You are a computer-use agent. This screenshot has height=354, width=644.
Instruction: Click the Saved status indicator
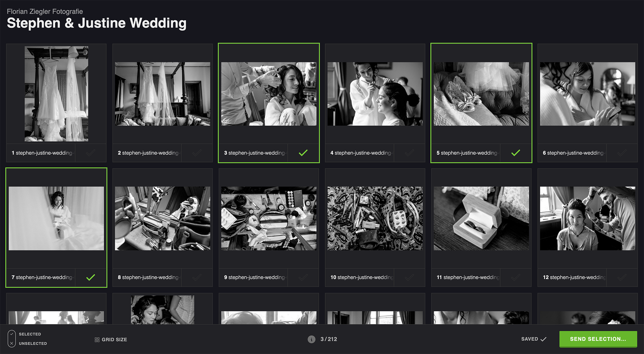pos(533,339)
